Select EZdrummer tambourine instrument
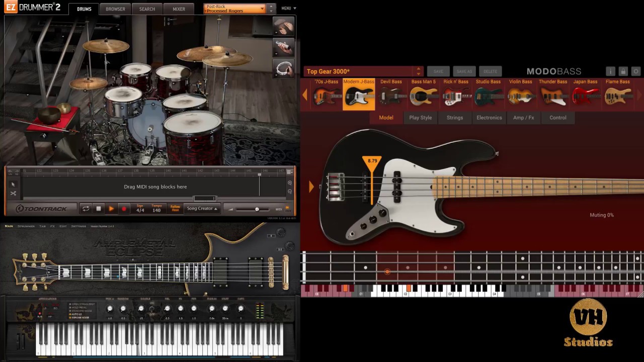The image size is (644, 362). click(x=283, y=69)
